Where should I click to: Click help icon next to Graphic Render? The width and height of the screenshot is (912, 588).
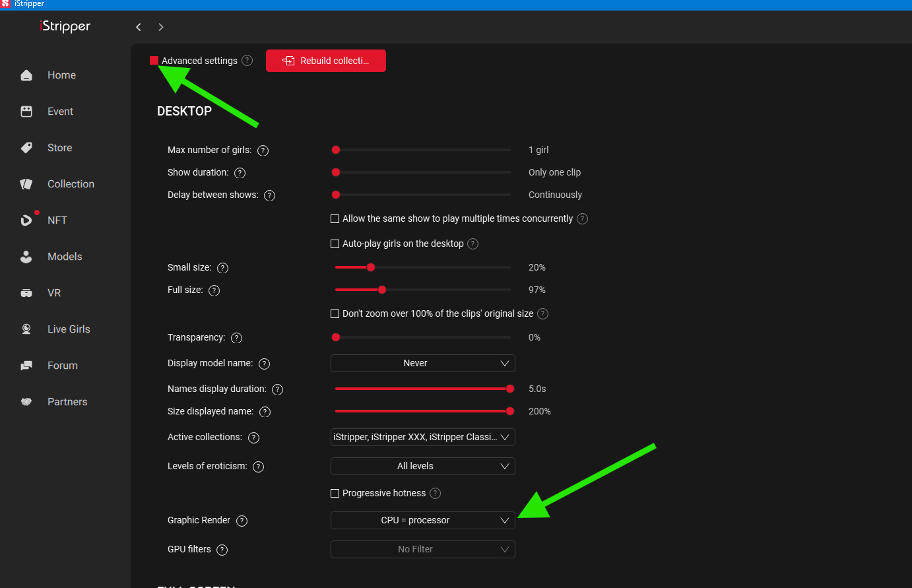242,521
